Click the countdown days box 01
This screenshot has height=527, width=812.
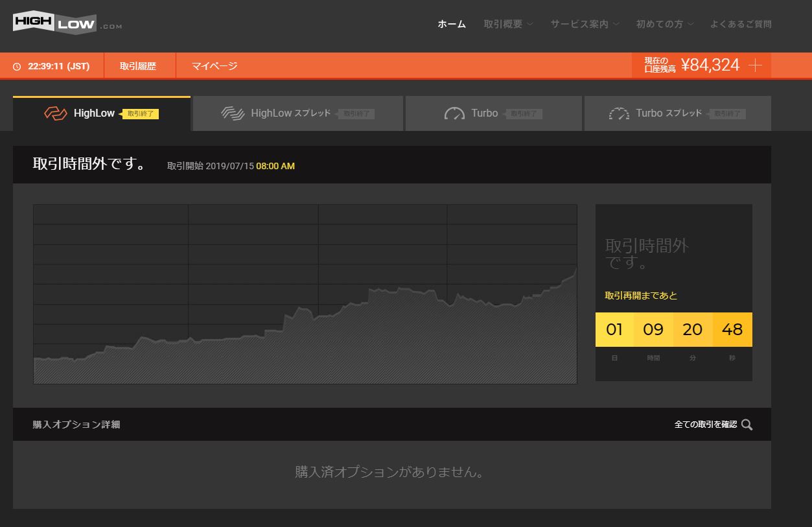tap(614, 329)
